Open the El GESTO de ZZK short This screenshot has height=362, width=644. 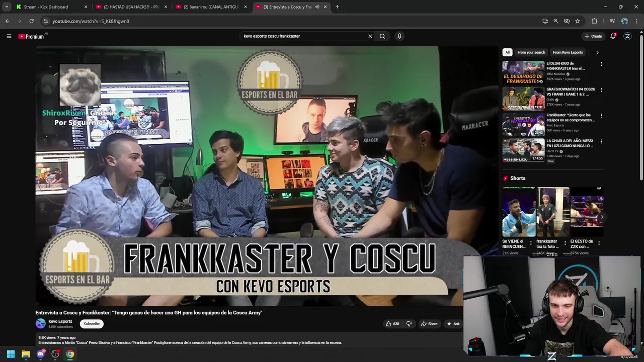(x=587, y=212)
